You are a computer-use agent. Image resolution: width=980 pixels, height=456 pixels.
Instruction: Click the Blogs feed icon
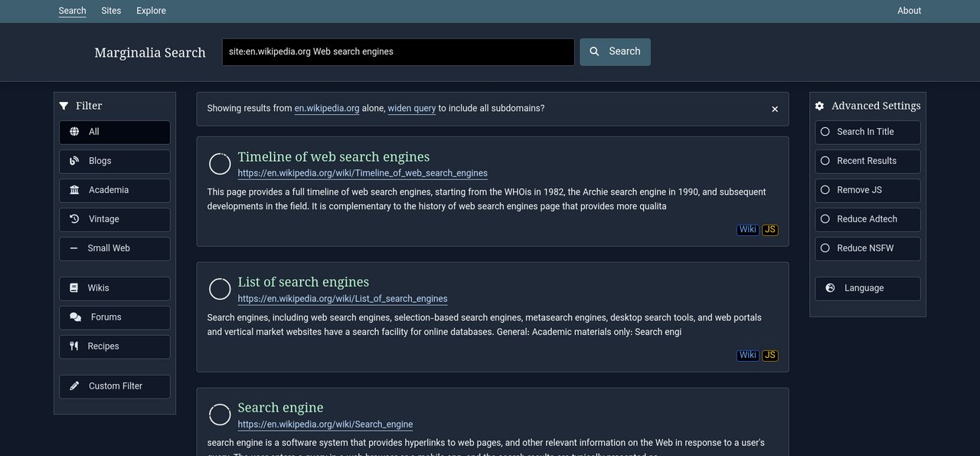[x=74, y=161]
